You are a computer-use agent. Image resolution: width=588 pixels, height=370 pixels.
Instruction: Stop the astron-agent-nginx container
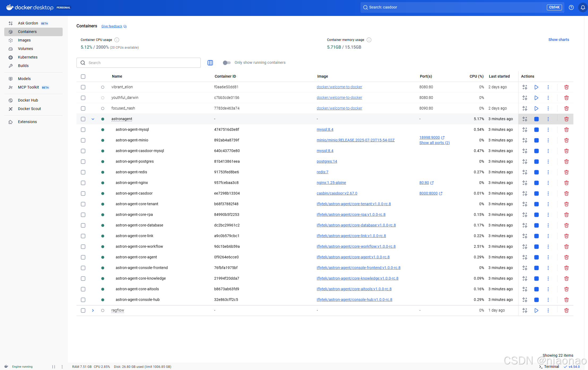[x=536, y=183]
